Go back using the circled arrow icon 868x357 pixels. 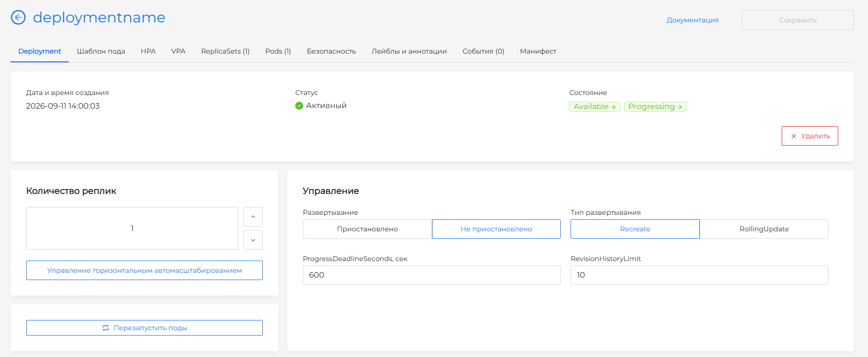coord(18,18)
